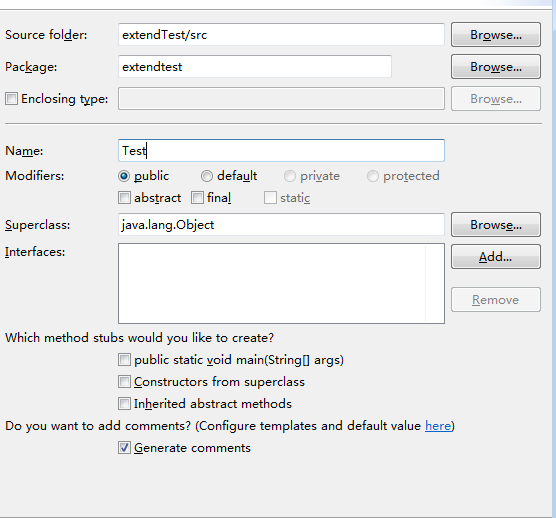Screen dimensions: 556x518
Task: Click the Source folder text field
Action: [281, 35]
